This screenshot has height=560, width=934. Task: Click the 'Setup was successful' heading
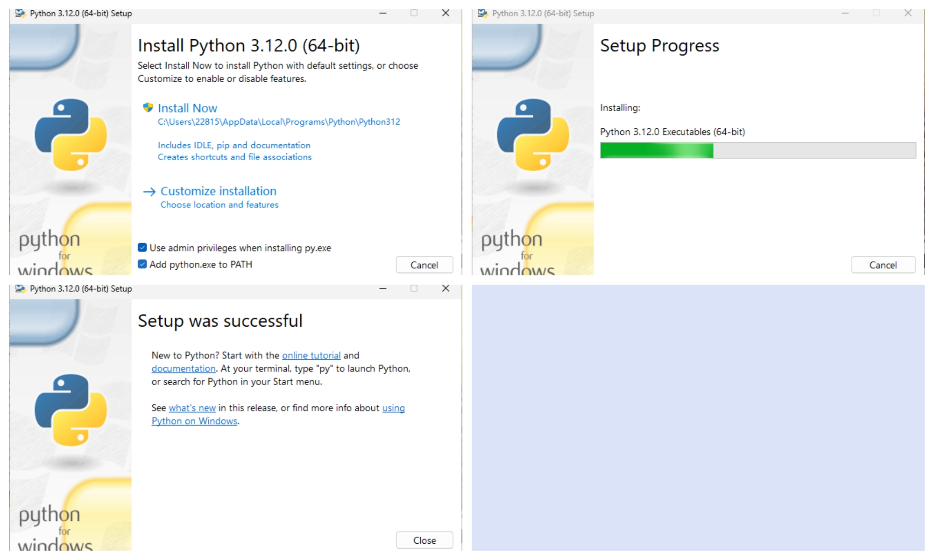tap(220, 321)
